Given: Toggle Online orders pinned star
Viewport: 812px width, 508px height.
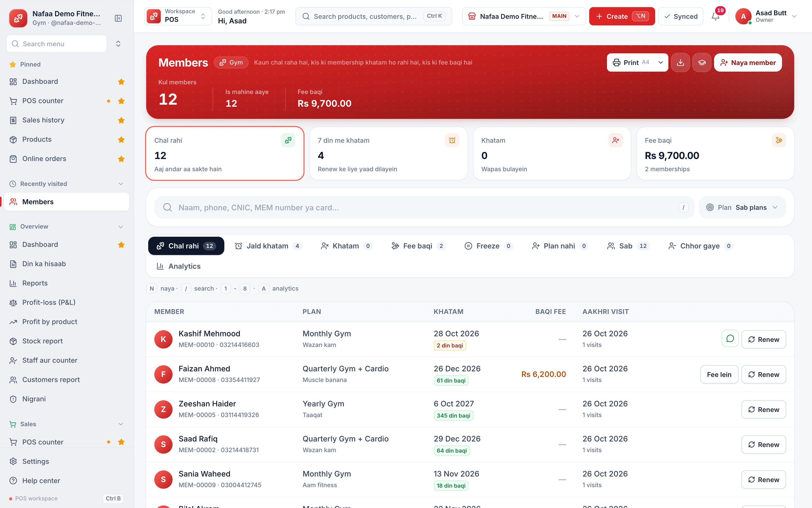Looking at the screenshot, I should coord(121,159).
